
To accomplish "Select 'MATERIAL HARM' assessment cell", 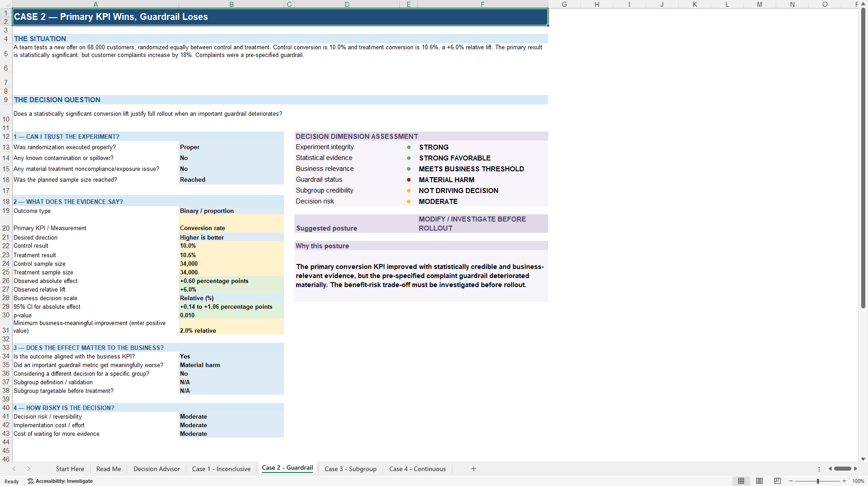I will point(483,180).
